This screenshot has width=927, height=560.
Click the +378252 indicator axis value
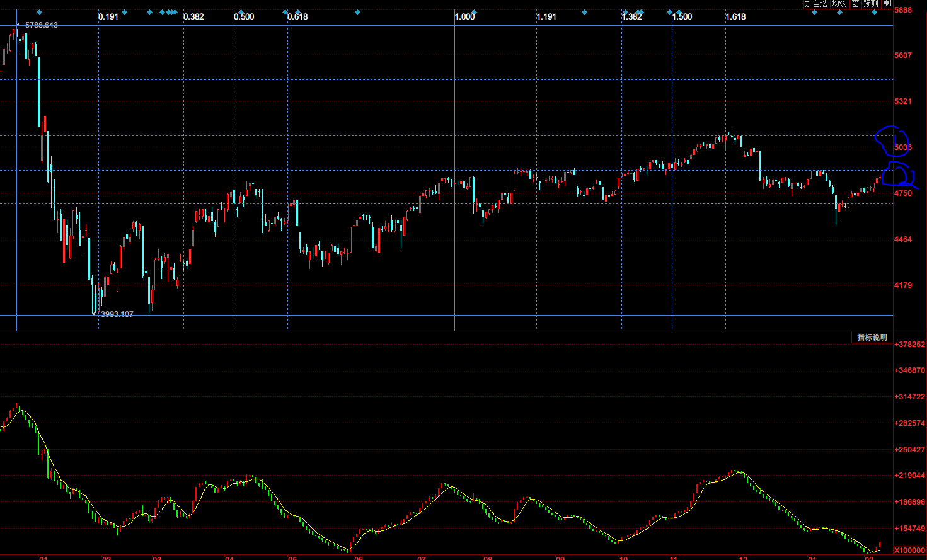pos(910,344)
